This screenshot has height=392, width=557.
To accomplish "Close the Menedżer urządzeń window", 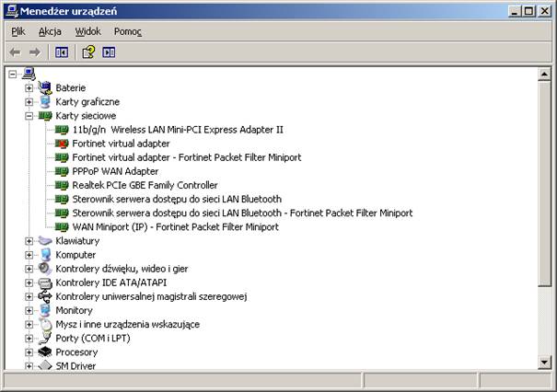I will pos(544,11).
